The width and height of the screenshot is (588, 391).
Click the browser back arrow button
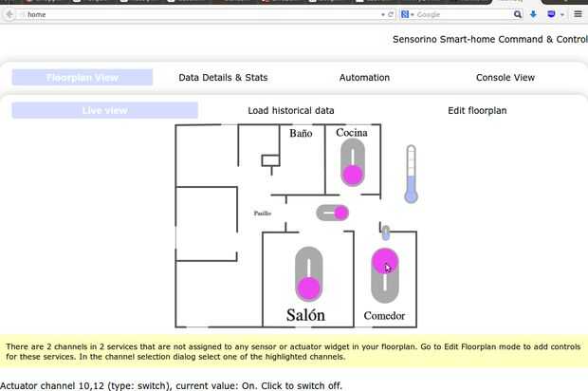click(9, 14)
